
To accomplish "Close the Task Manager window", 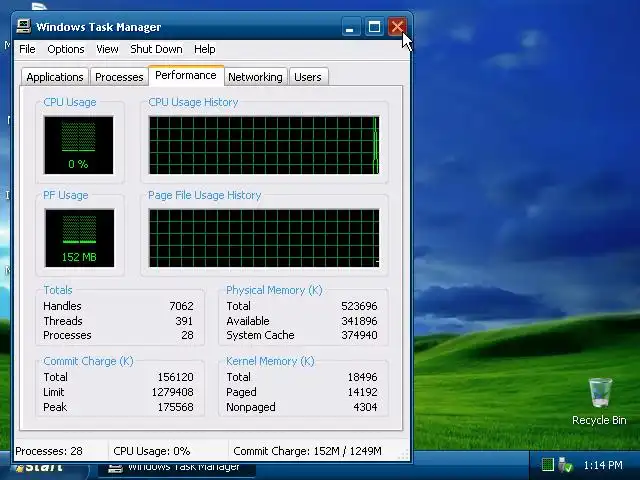I will pyautogui.click(x=397, y=27).
